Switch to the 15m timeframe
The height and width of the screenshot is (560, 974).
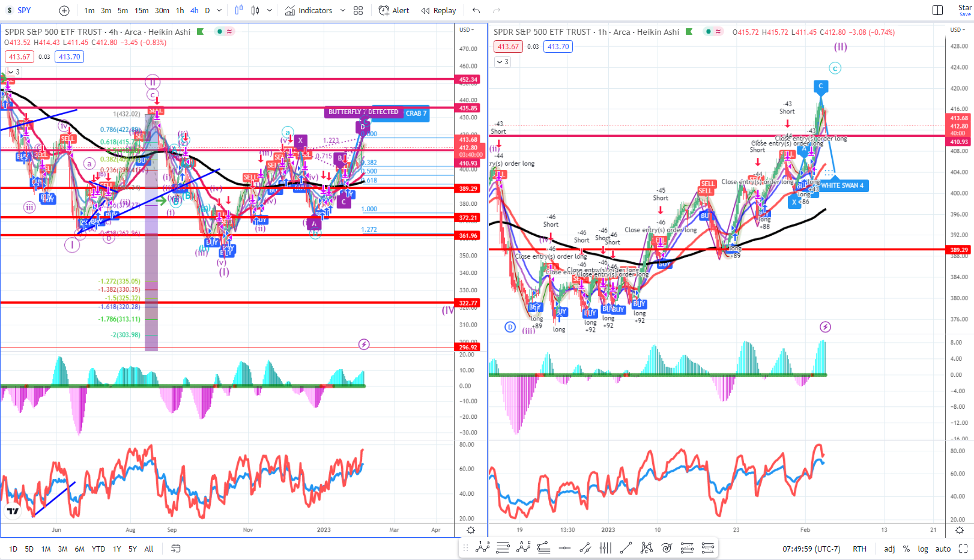(142, 10)
